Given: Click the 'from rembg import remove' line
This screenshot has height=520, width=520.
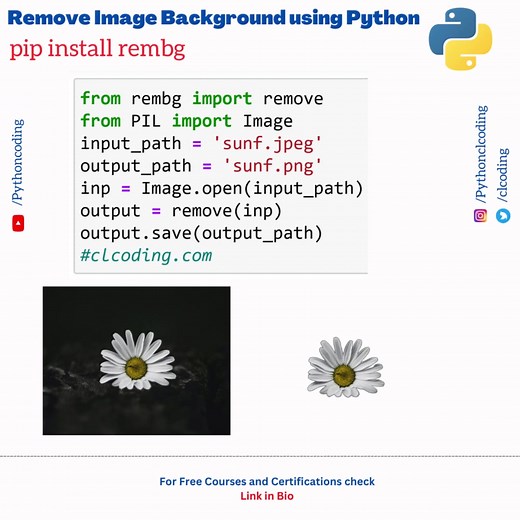Looking at the screenshot, I should coord(202,99).
